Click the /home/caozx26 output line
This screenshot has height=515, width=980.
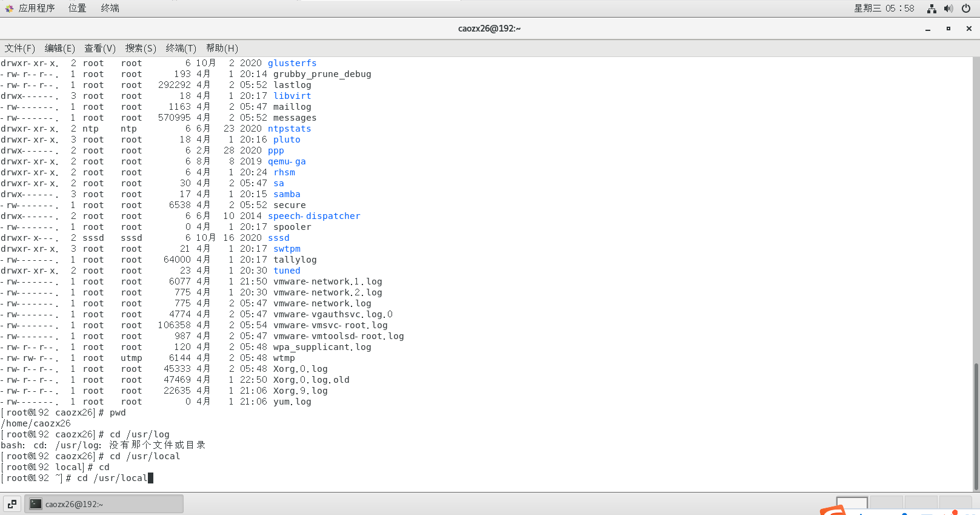click(x=36, y=423)
